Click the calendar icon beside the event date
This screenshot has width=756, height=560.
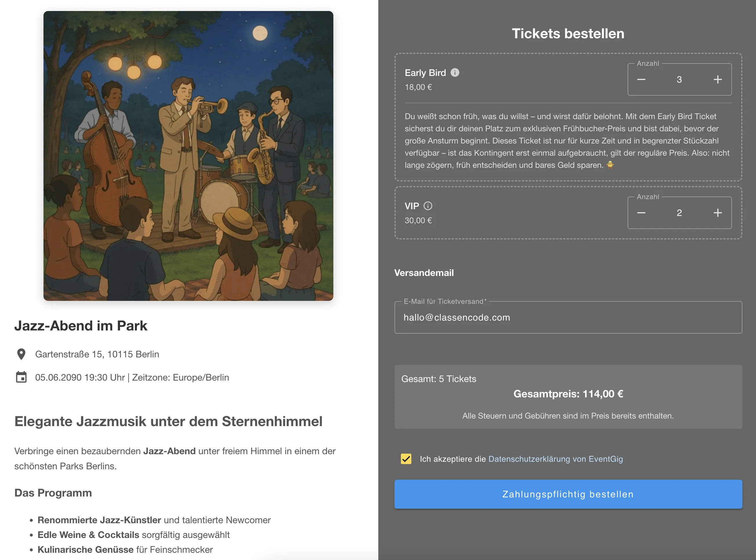click(21, 377)
